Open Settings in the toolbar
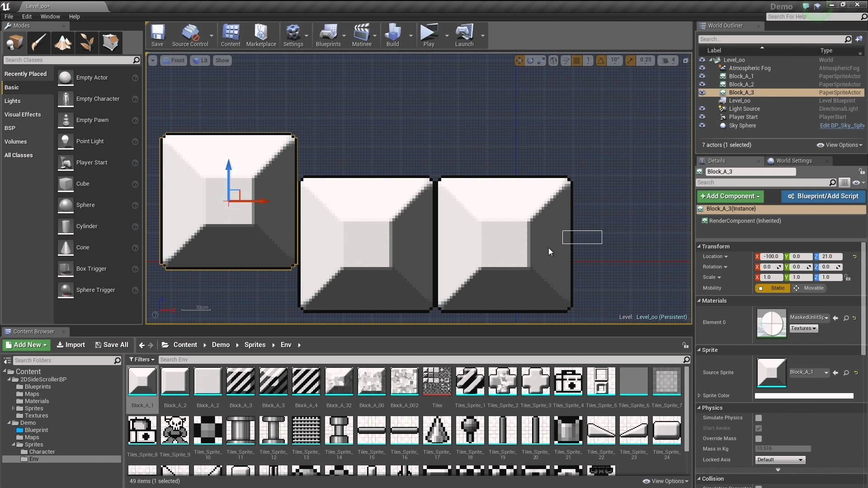Screen dimensions: 868x488 point(293,35)
